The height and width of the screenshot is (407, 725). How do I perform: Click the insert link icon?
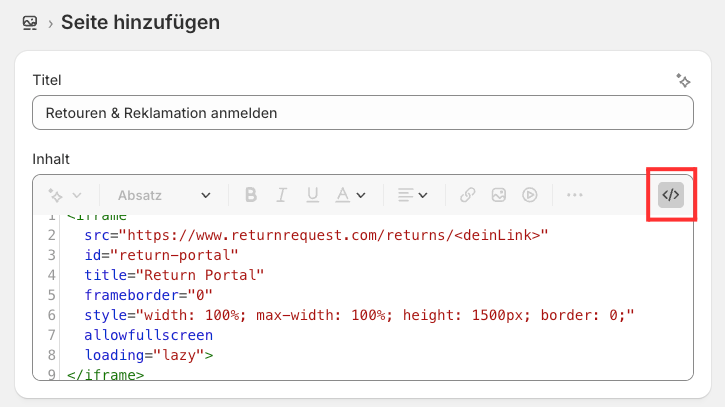pos(467,195)
